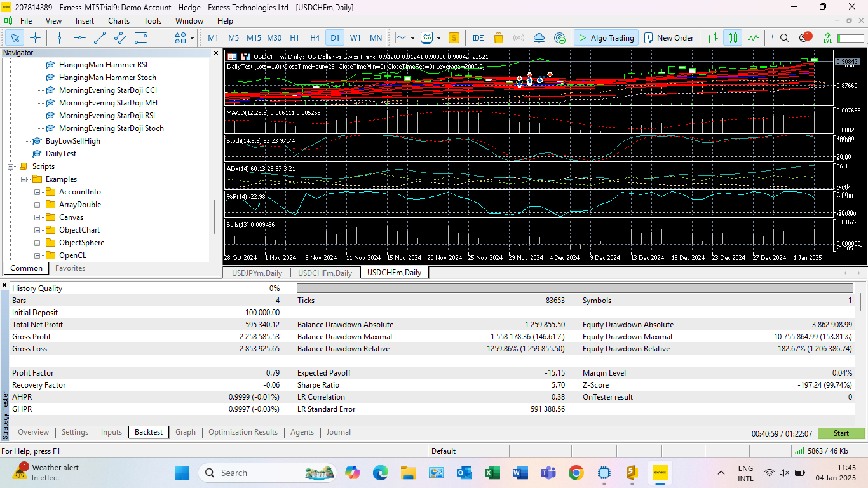868x488 pixels.
Task: Choose the trendline drawing tool
Action: click(x=100, y=38)
